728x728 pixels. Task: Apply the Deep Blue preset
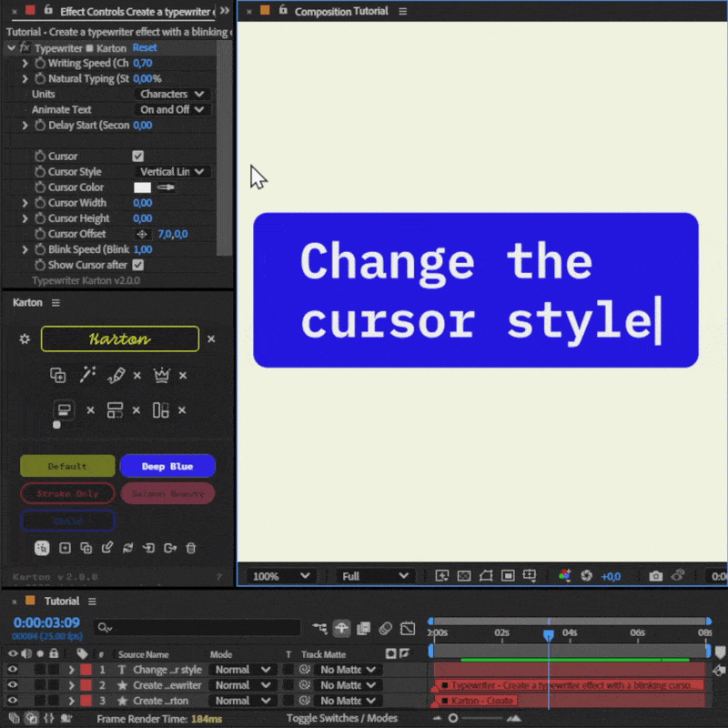pos(167,465)
